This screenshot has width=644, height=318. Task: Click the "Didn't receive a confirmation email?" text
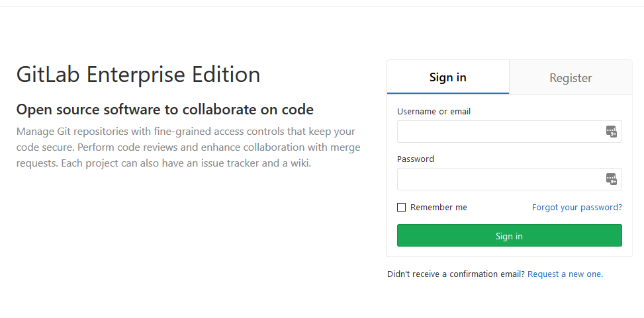456,274
